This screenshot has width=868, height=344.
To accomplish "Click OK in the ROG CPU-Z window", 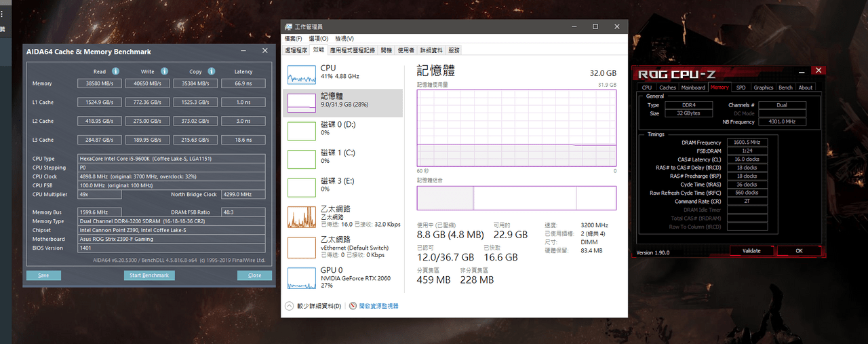I will [799, 251].
